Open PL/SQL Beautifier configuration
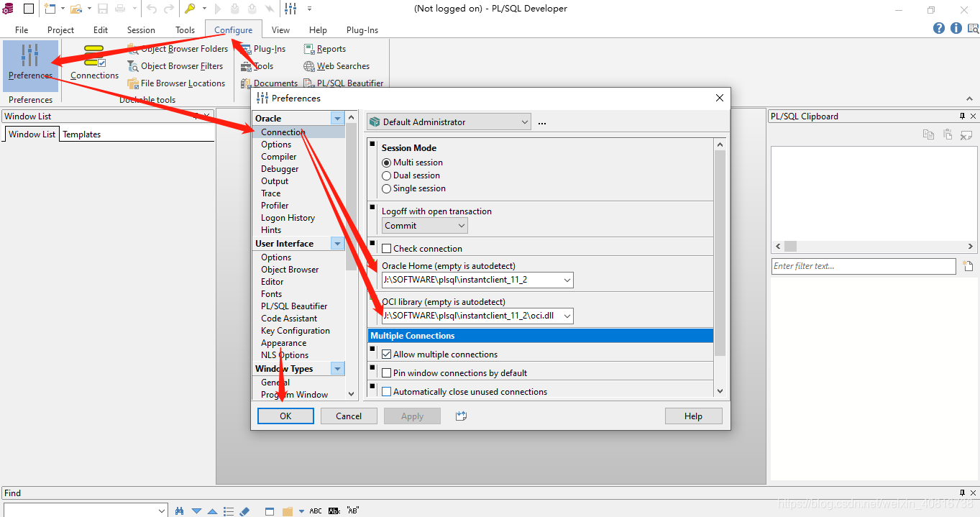980x517 pixels. [344, 83]
